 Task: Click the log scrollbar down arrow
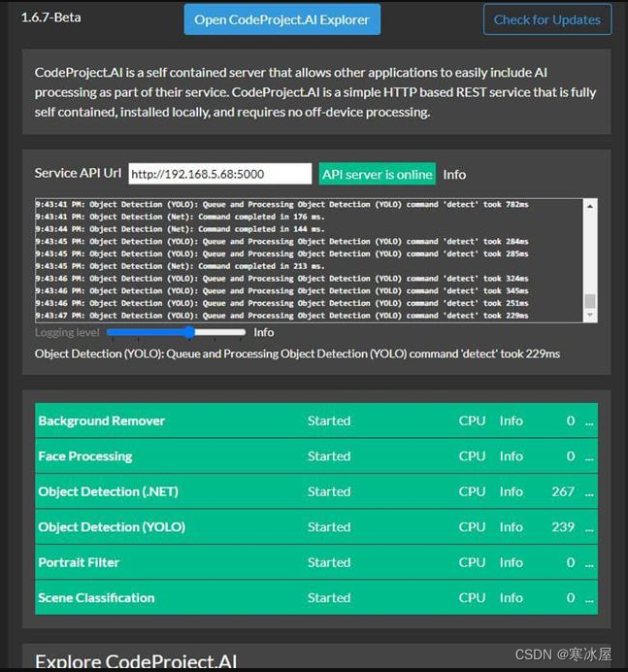click(590, 316)
